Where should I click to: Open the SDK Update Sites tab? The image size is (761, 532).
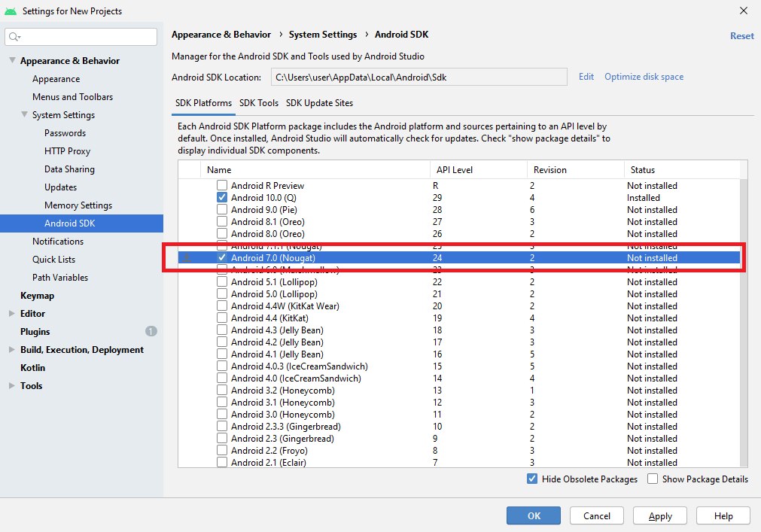pos(319,103)
